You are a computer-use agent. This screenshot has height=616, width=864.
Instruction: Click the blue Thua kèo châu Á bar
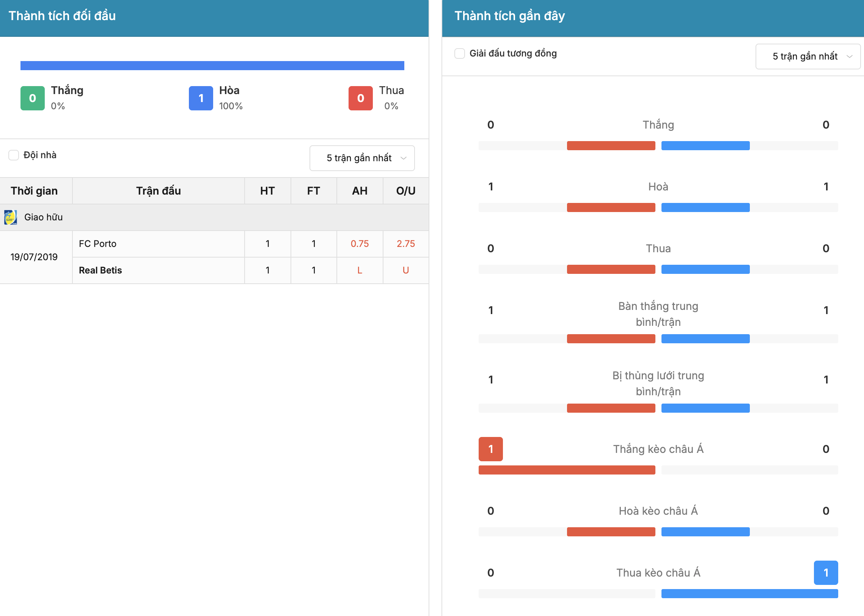pos(750,594)
